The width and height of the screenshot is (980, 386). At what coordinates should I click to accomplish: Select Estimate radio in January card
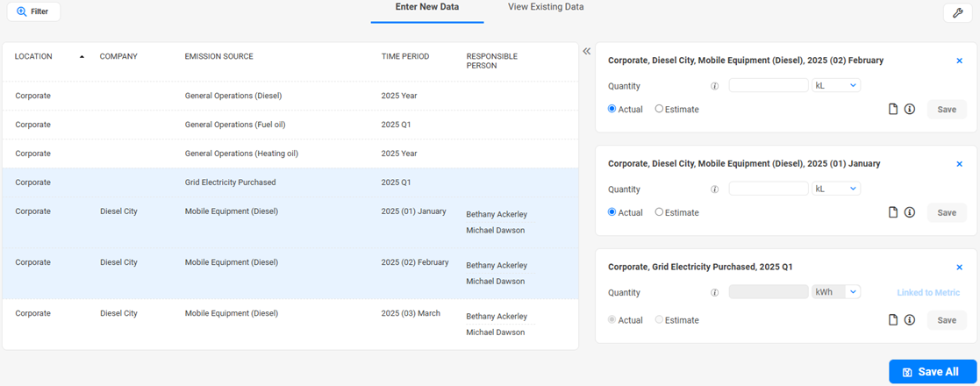(659, 212)
